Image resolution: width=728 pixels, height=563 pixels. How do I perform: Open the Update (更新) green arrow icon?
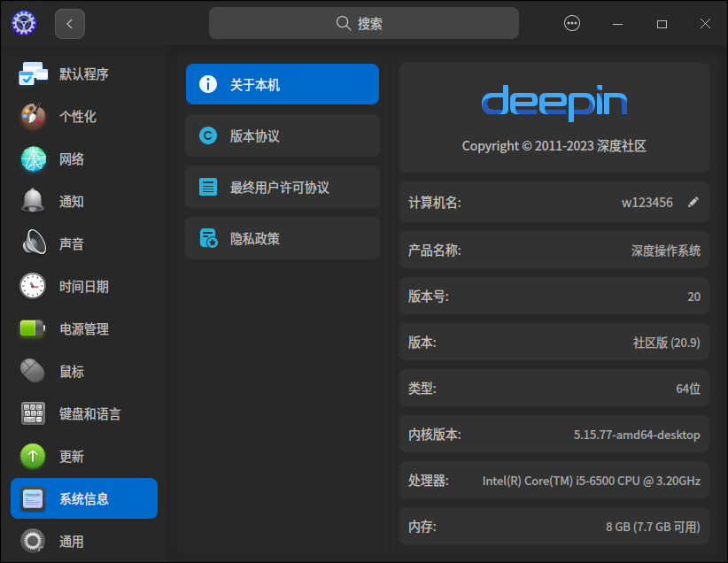click(x=33, y=456)
